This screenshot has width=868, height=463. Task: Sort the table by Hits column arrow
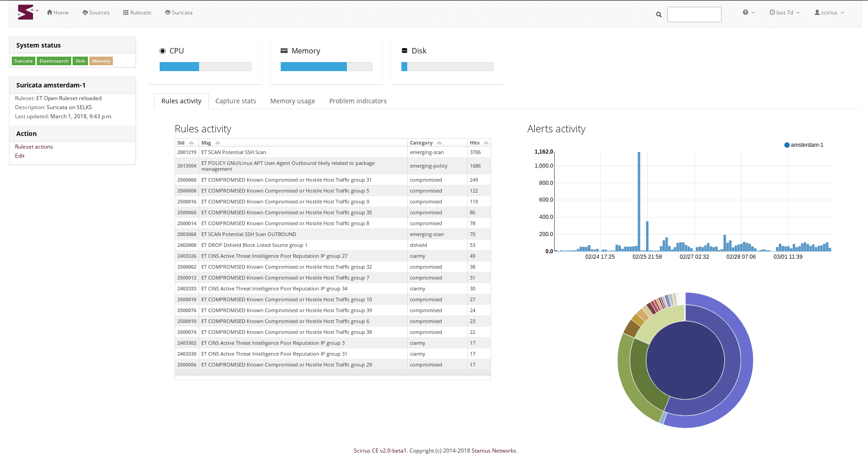tap(486, 143)
